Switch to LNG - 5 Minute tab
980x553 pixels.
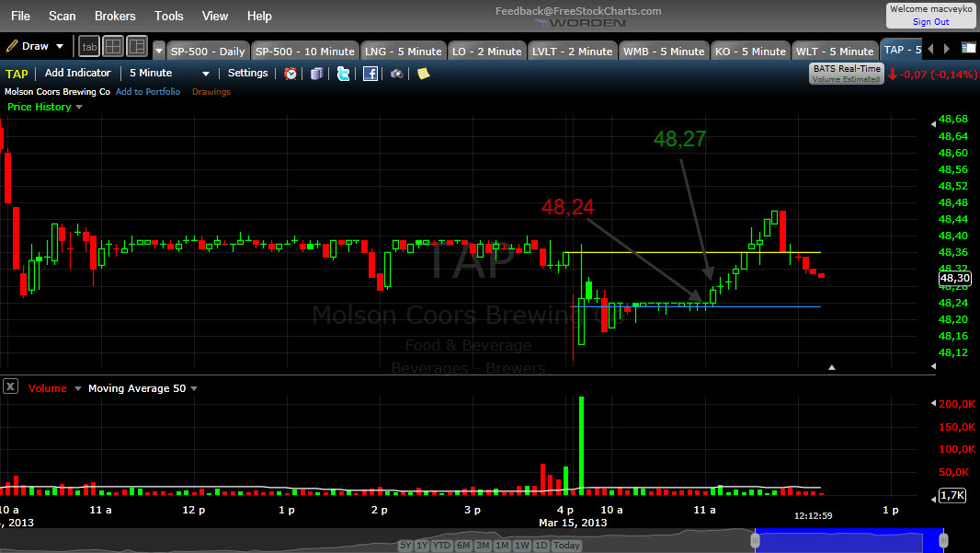point(404,52)
